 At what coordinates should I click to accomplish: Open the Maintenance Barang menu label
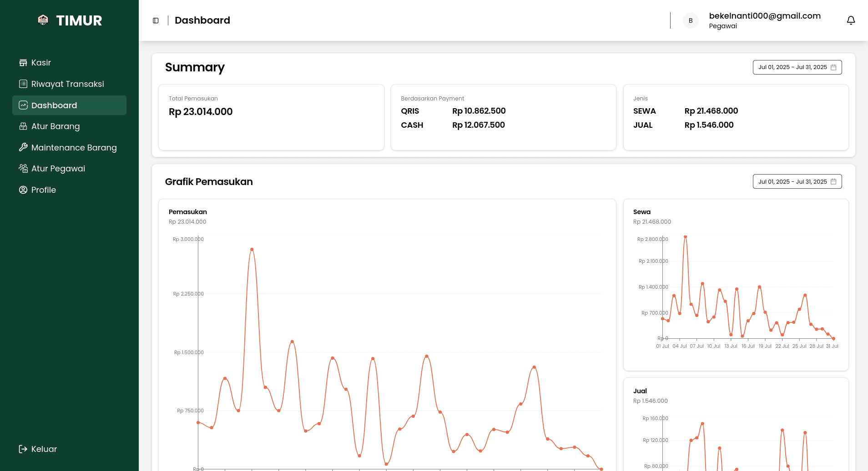point(74,148)
